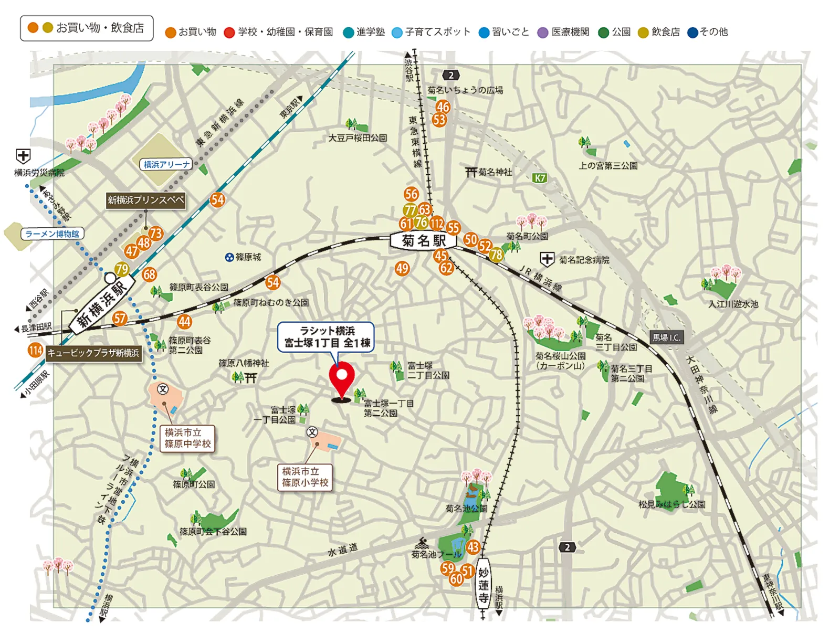Click the ラーメン博物館 label
The height and width of the screenshot is (634, 840).
[x=52, y=234]
